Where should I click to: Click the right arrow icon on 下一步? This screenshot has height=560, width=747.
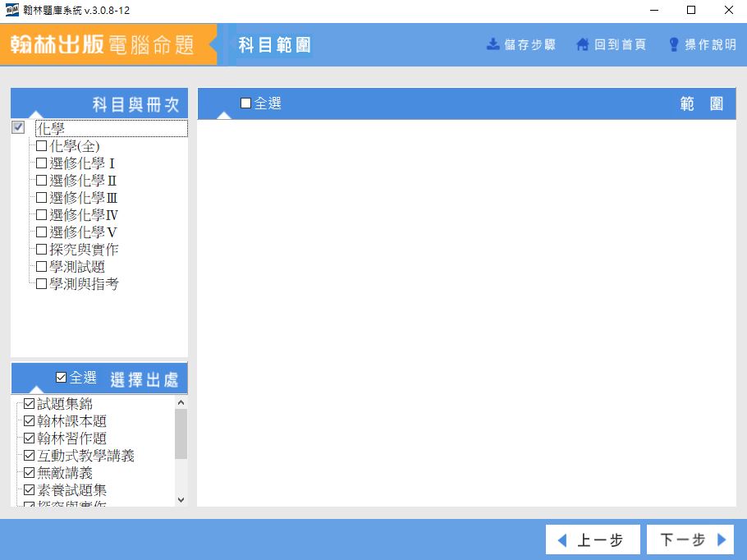[722, 539]
